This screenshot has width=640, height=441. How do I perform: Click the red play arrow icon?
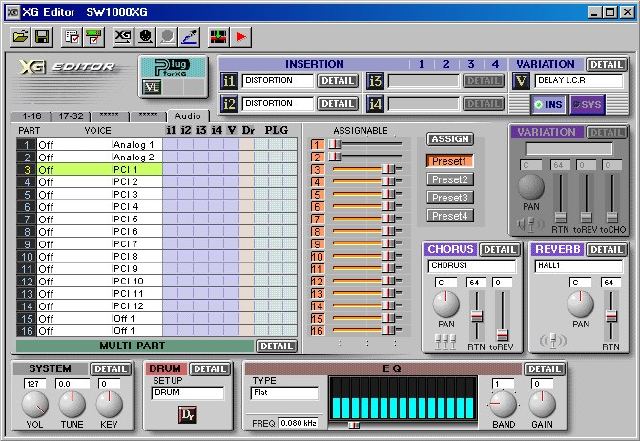click(241, 37)
